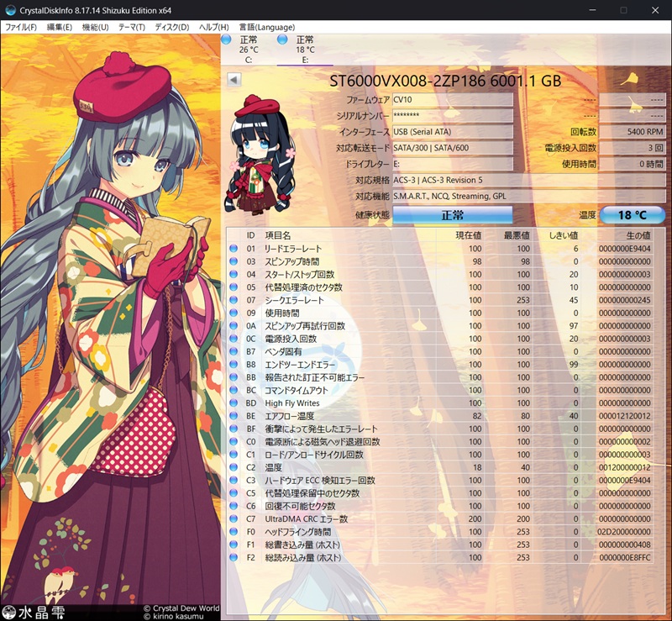Click status dot for 04 スタート/ストップ回数
Viewport: 672px width, 621px height.
(x=234, y=274)
